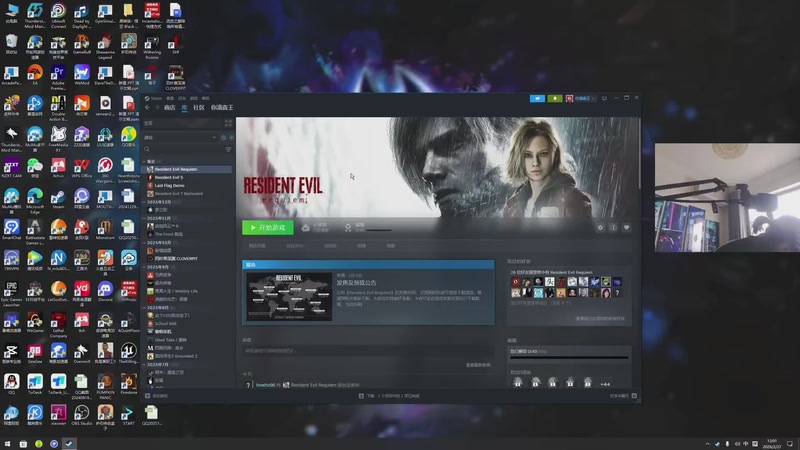The width and height of the screenshot is (800, 450).
Task: Collapse the 2025年11月 group
Action: click(144, 218)
